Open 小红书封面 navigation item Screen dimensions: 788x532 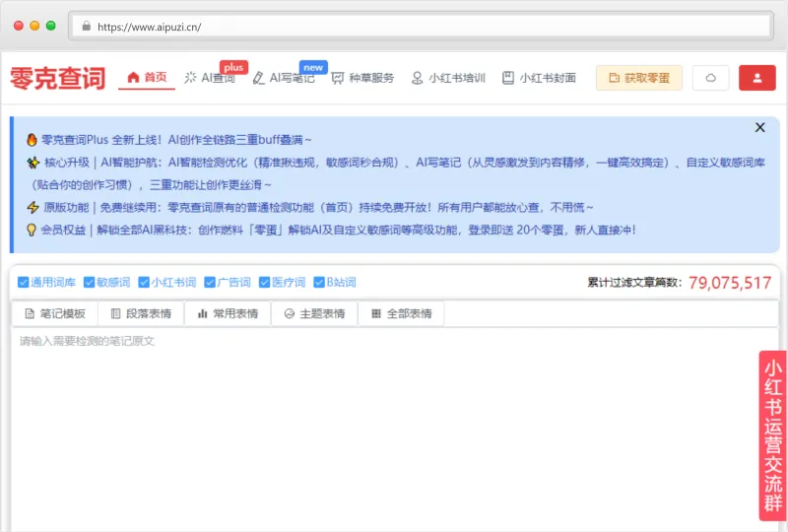coord(539,78)
